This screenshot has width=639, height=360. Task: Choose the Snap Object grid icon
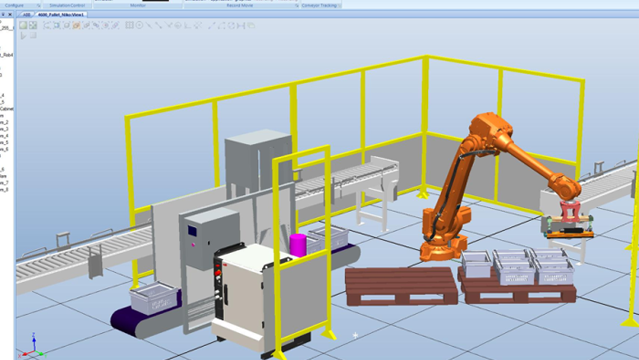point(129,25)
